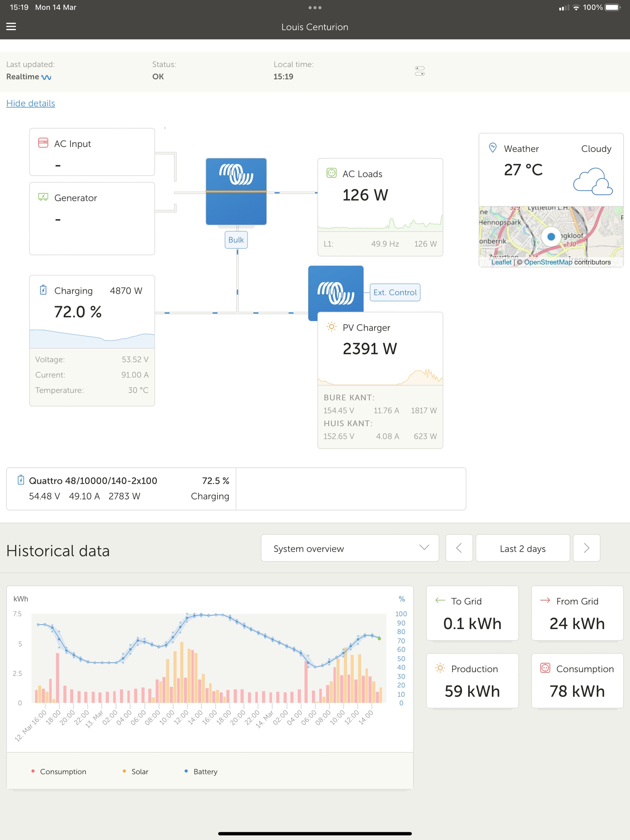The height and width of the screenshot is (840, 630).
Task: Click the PV charger device icon
Action: click(336, 292)
